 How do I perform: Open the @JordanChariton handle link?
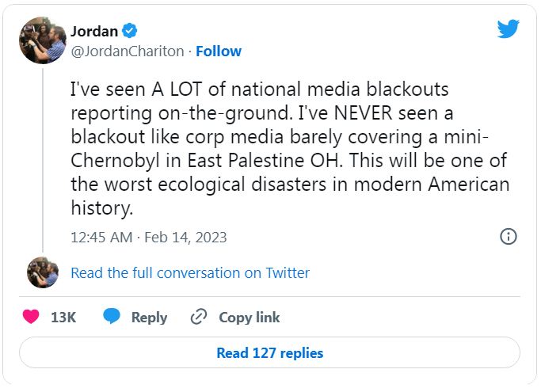pos(128,51)
